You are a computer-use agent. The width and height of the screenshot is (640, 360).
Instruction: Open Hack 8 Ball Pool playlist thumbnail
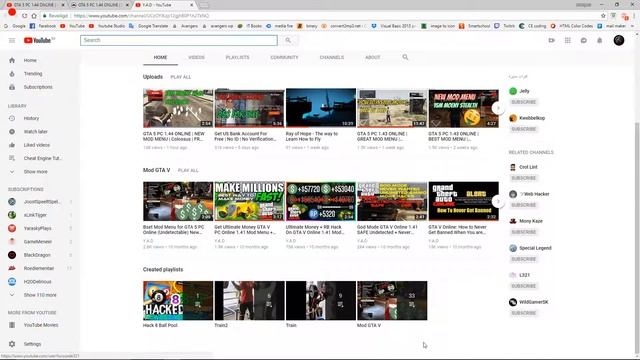(178, 300)
